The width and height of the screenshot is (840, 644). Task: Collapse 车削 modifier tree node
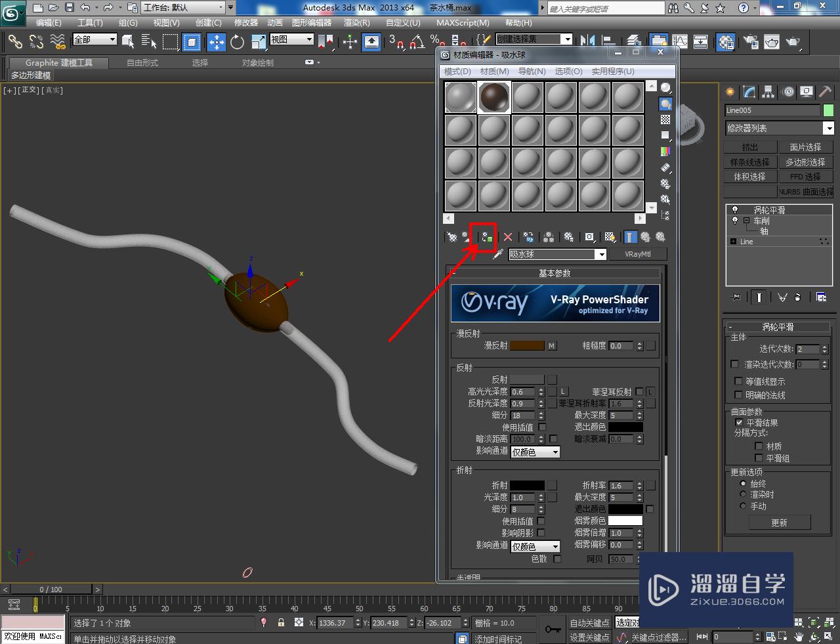(x=746, y=221)
